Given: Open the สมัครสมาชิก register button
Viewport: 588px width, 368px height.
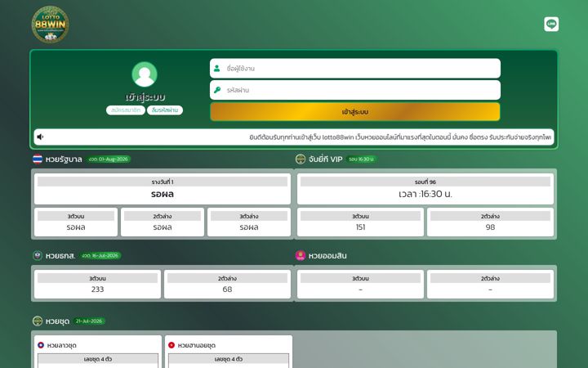Looking at the screenshot, I should click(126, 110).
